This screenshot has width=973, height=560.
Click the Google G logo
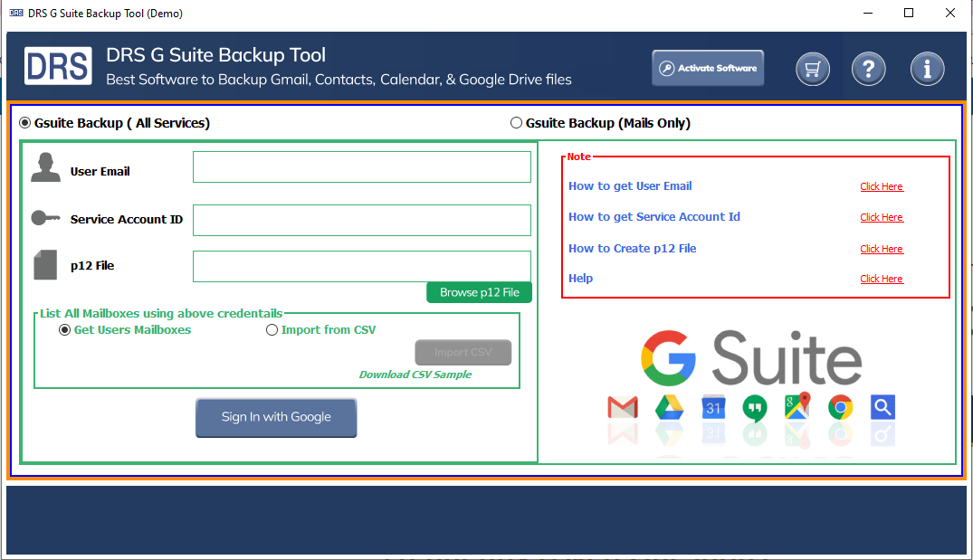tap(668, 358)
